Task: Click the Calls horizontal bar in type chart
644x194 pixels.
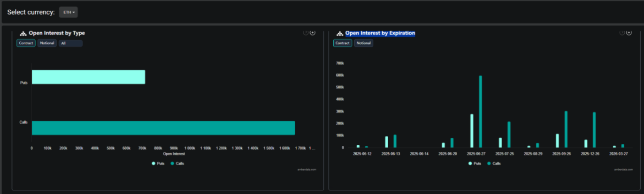Action: pos(163,128)
